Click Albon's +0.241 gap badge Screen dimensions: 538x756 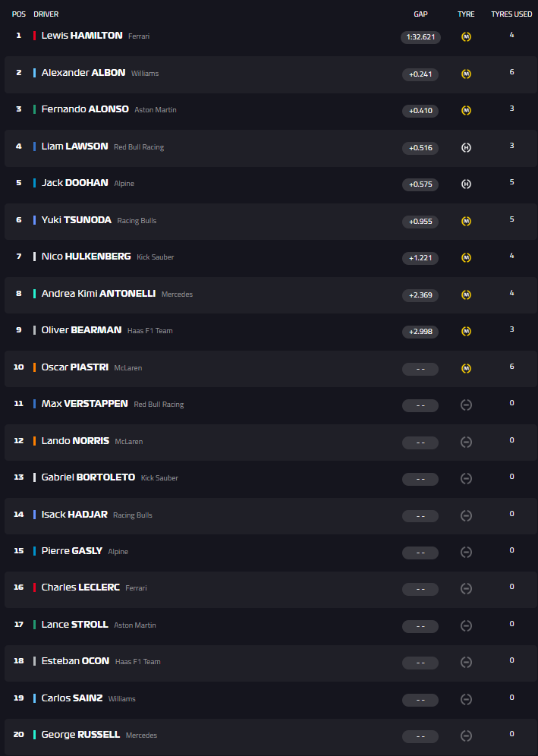point(420,74)
